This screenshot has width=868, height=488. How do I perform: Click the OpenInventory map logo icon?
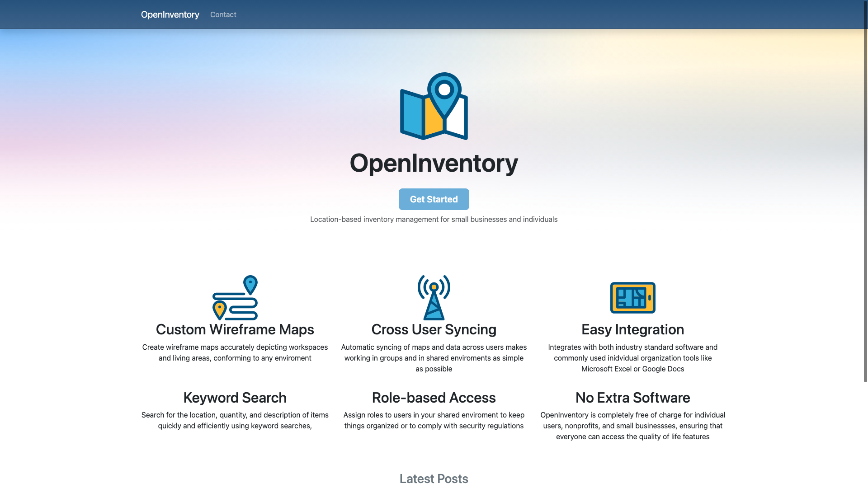434,106
